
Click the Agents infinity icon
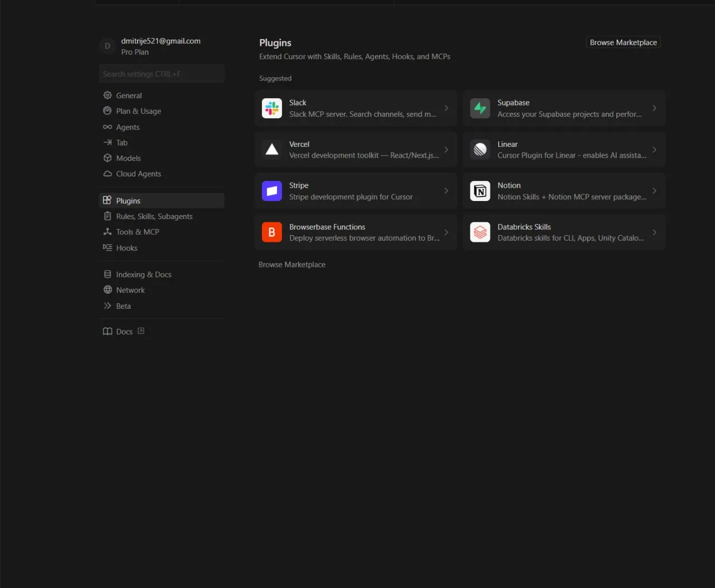(x=107, y=127)
